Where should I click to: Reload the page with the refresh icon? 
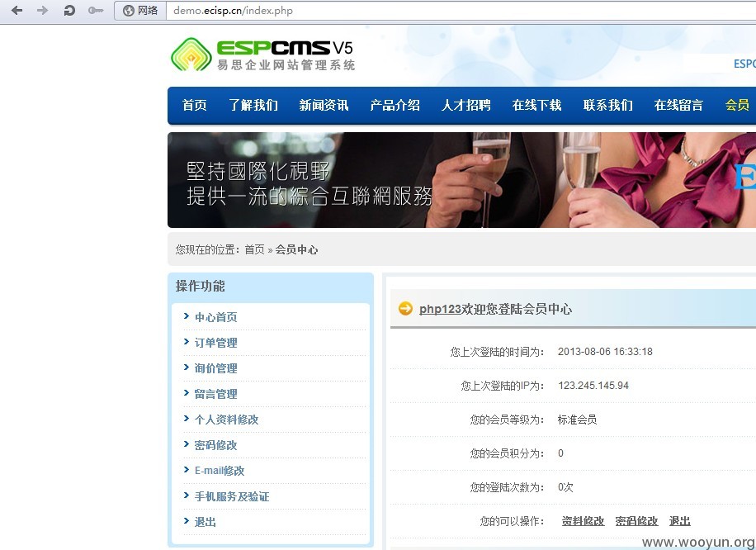point(69,11)
